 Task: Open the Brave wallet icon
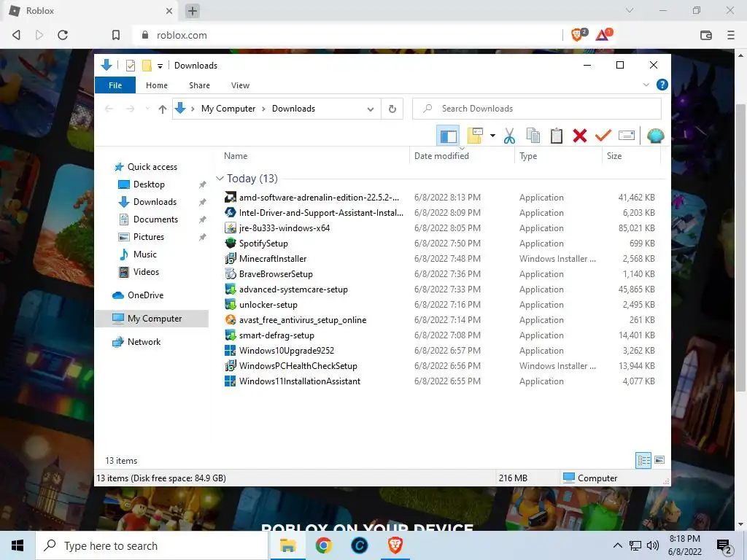[x=706, y=35]
